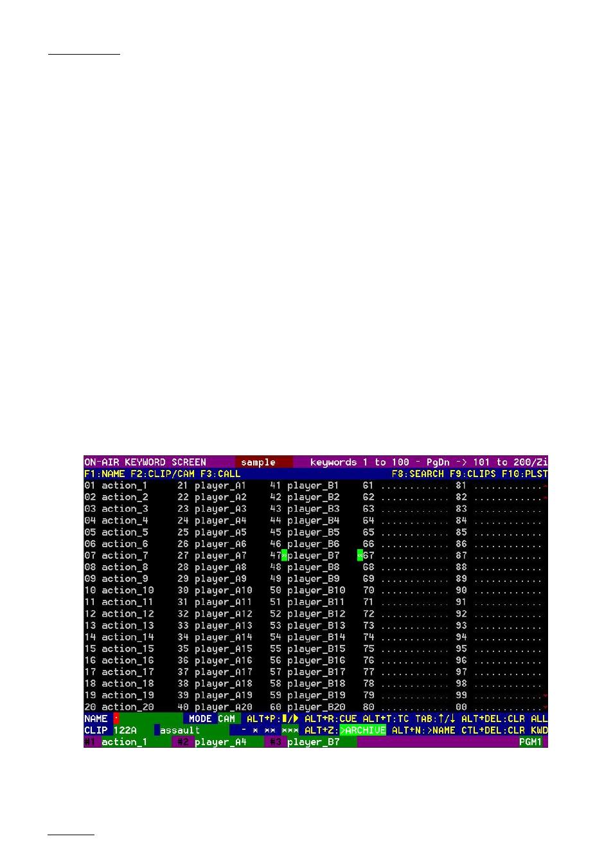Select empty keyword slot 70
Viewport: 613px width, 868px height.
pyautogui.click(x=406, y=590)
